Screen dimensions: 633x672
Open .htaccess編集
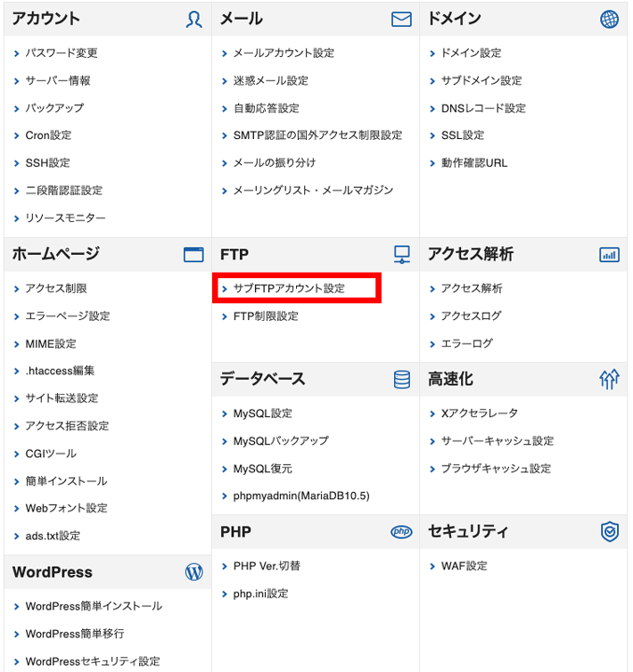(x=60, y=371)
